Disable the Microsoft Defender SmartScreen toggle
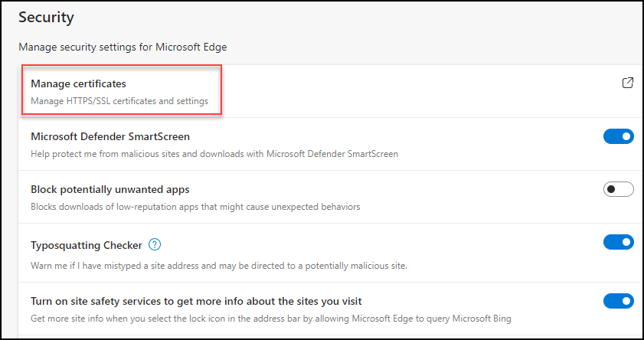Image resolution: width=644 pixels, height=340 pixels. [x=619, y=136]
